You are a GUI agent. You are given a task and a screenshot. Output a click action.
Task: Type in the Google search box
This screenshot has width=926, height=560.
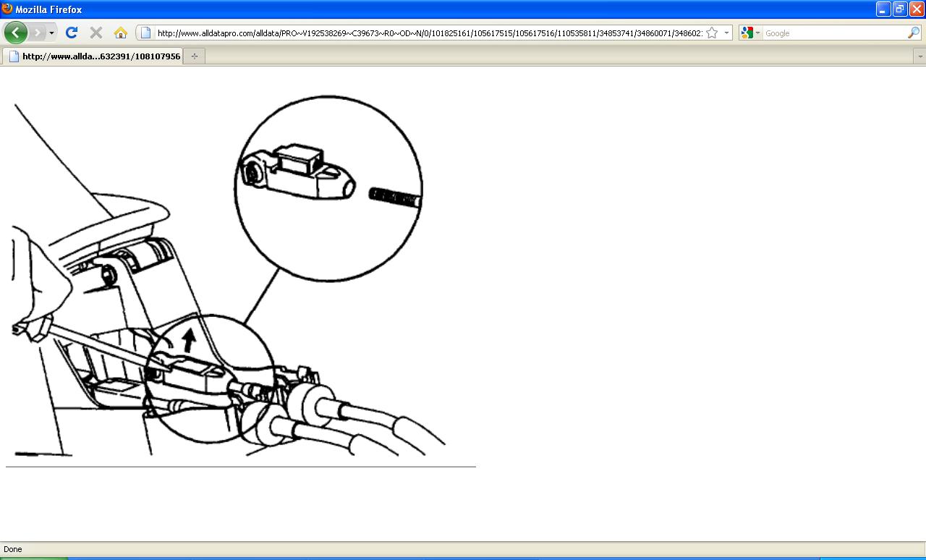coord(835,33)
